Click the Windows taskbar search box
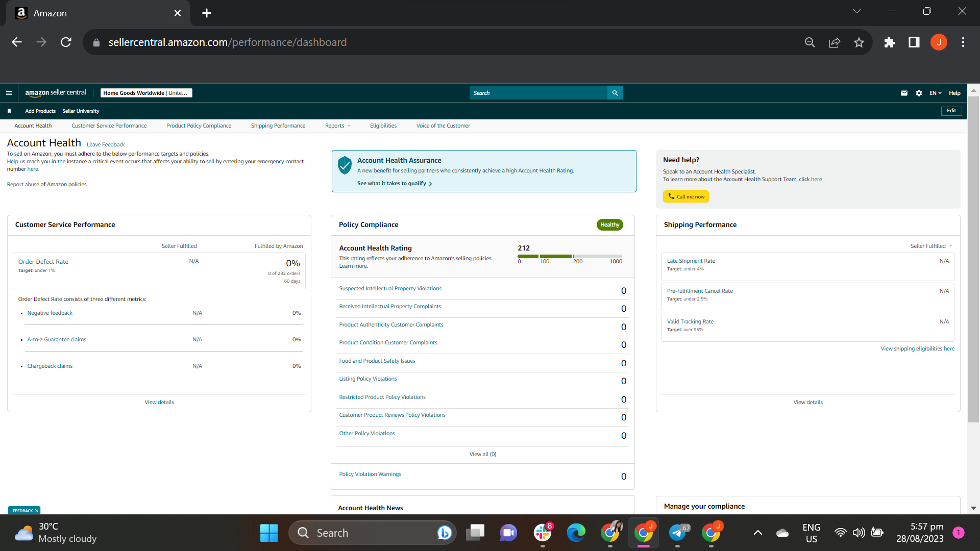This screenshot has height=551, width=980. tap(373, 533)
